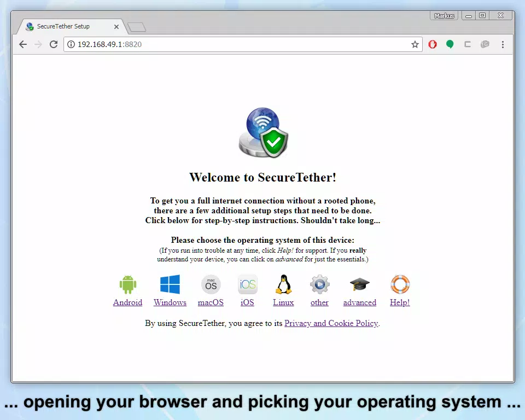Click the 'Welcome to SecureTether!' heading
This screenshot has width=525, height=420.
(262, 177)
